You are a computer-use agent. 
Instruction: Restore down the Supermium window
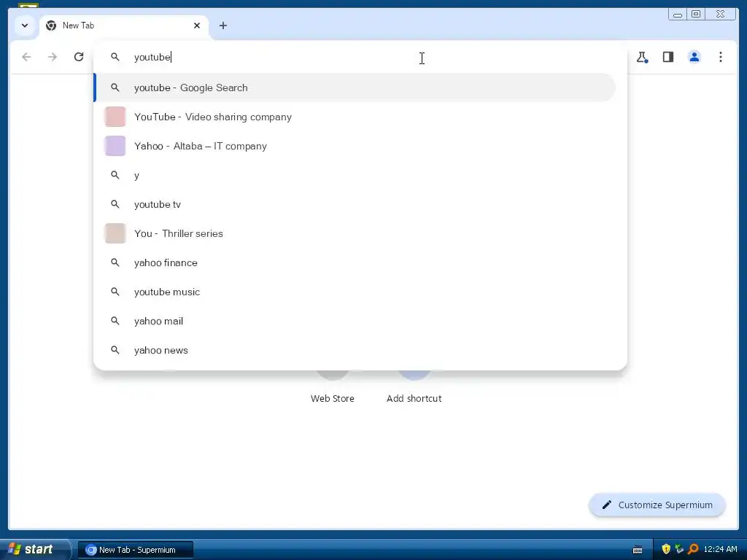click(x=695, y=15)
